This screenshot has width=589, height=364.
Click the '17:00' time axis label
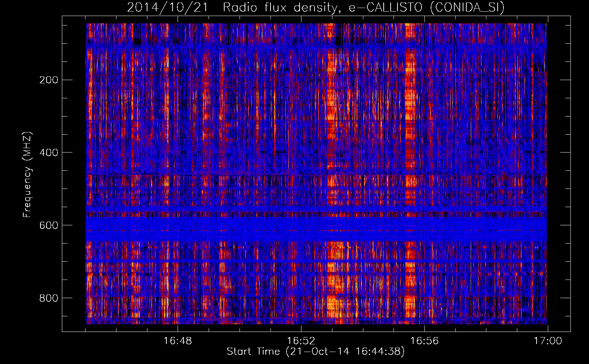click(548, 341)
